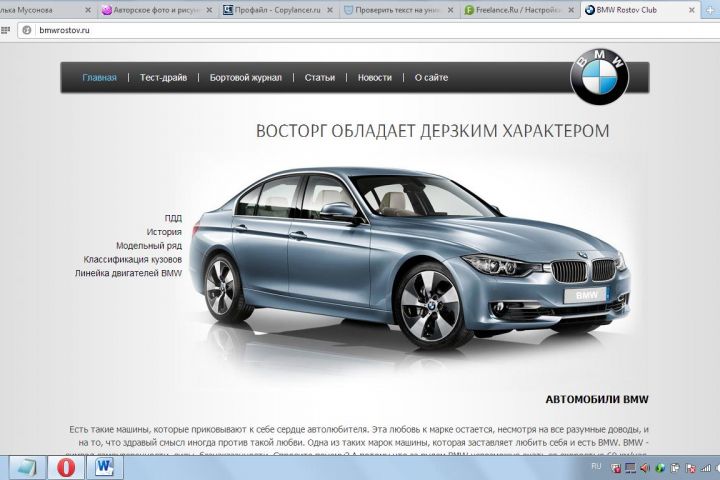Screen dimensions: 720x480
Task: Click the round BMW logo in the header
Action: coord(599,77)
